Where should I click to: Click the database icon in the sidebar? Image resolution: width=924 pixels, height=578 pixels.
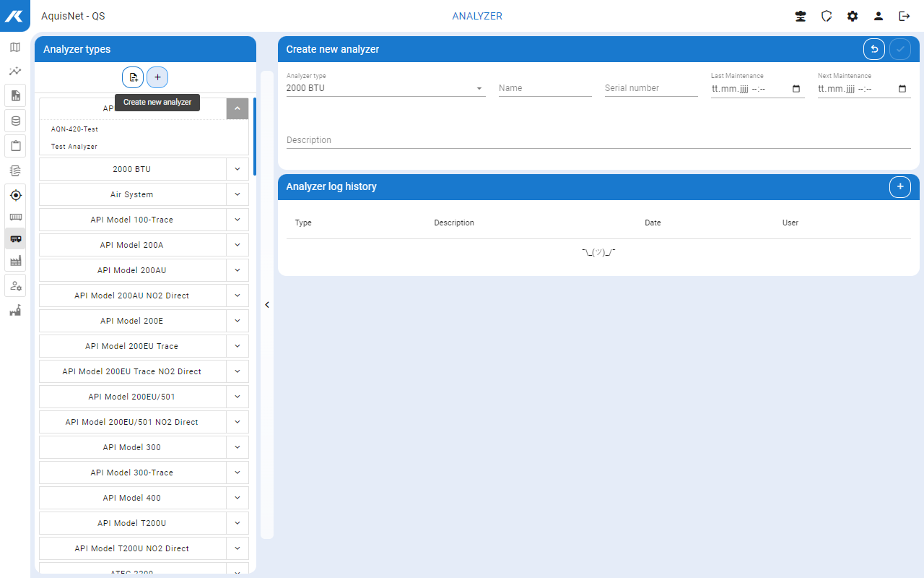click(x=15, y=121)
